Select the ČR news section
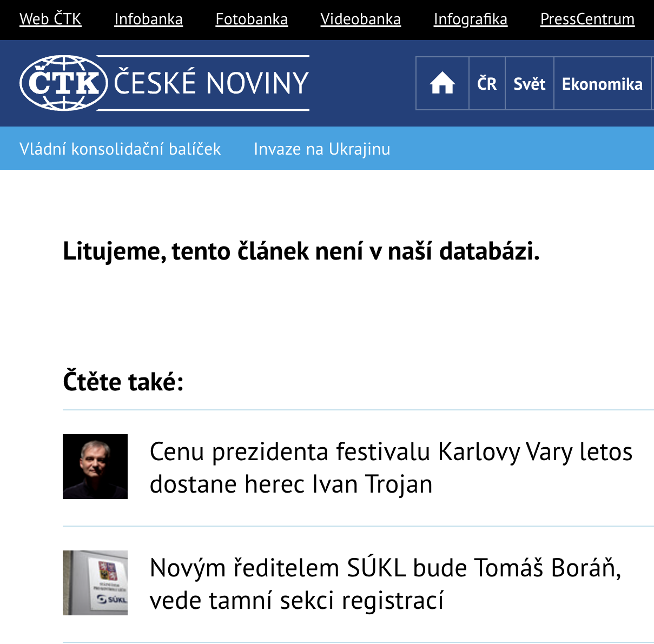This screenshot has height=644, width=654. pyautogui.click(x=487, y=84)
